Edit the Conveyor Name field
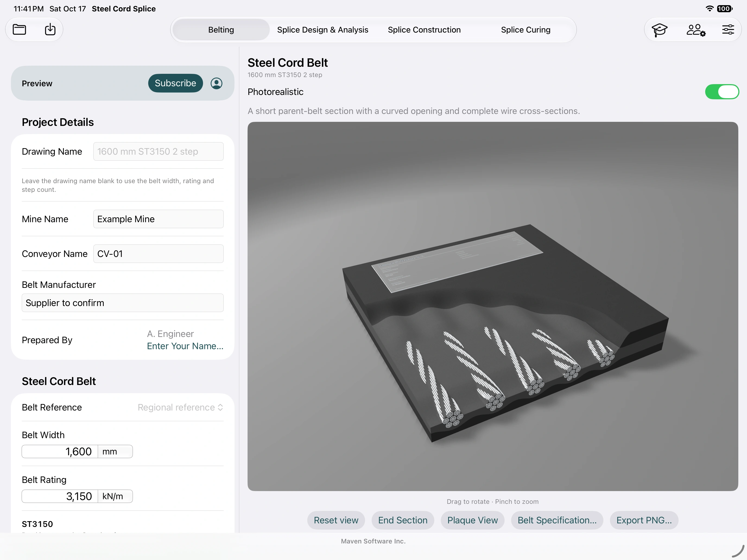 [x=158, y=254]
